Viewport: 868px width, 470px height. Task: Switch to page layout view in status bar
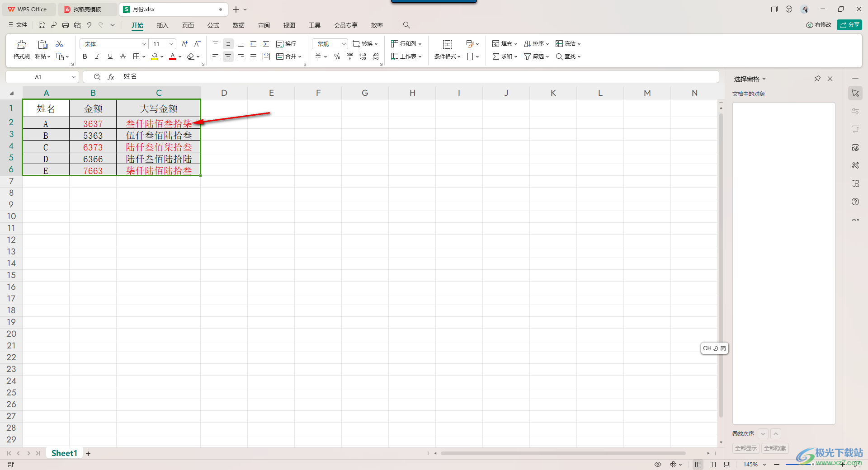pyautogui.click(x=713, y=464)
